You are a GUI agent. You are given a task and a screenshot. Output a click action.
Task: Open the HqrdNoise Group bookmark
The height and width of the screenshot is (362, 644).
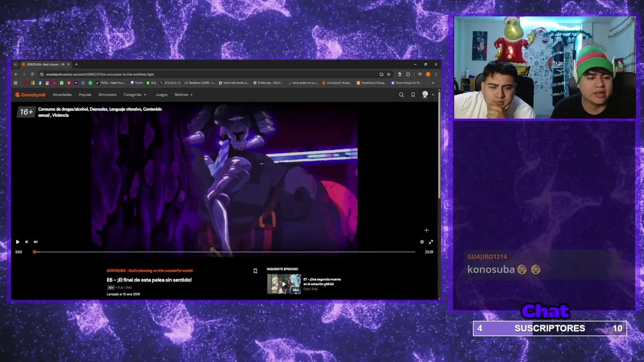[x=371, y=83]
